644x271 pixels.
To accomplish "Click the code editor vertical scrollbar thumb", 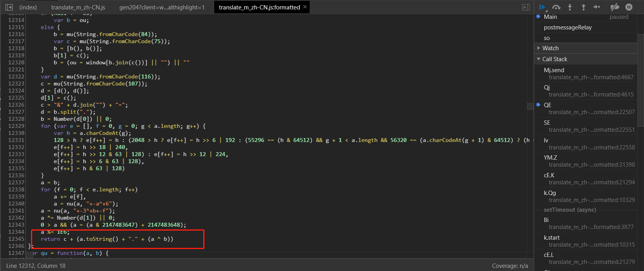I will point(530,106).
